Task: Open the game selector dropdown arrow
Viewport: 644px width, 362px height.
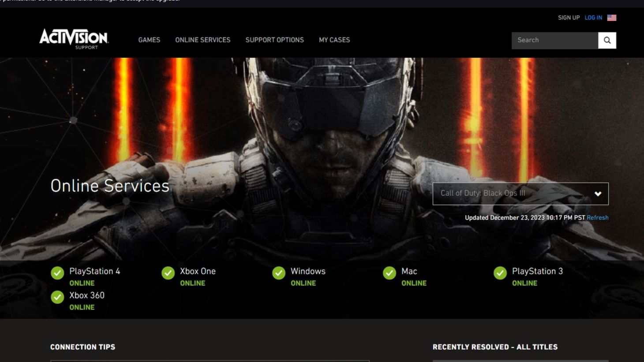Action: tap(598, 193)
